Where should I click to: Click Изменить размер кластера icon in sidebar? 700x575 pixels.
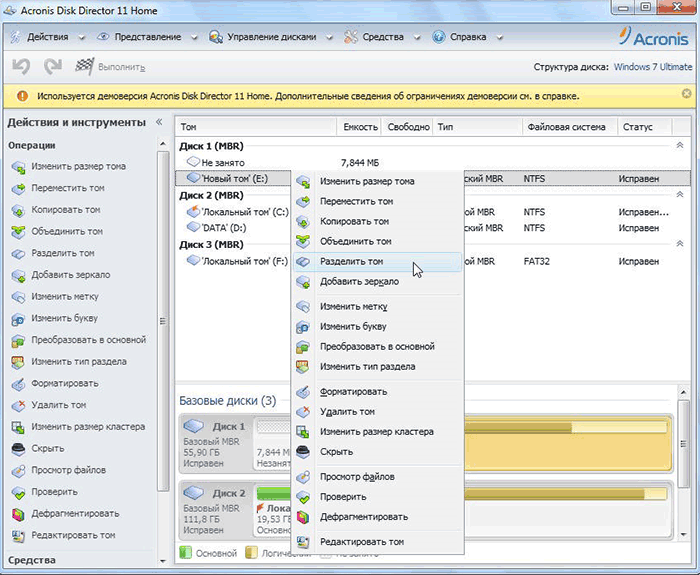click(x=18, y=427)
